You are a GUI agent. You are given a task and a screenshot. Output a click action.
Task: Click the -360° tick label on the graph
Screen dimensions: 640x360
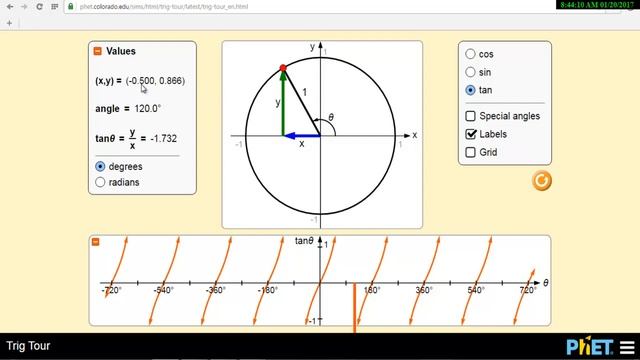tap(215, 290)
